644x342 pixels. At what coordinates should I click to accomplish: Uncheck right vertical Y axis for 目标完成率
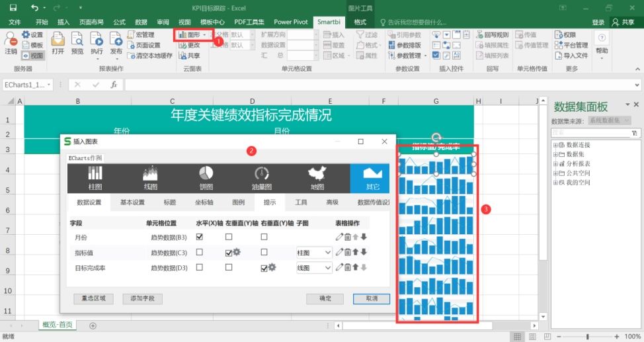[264, 268]
